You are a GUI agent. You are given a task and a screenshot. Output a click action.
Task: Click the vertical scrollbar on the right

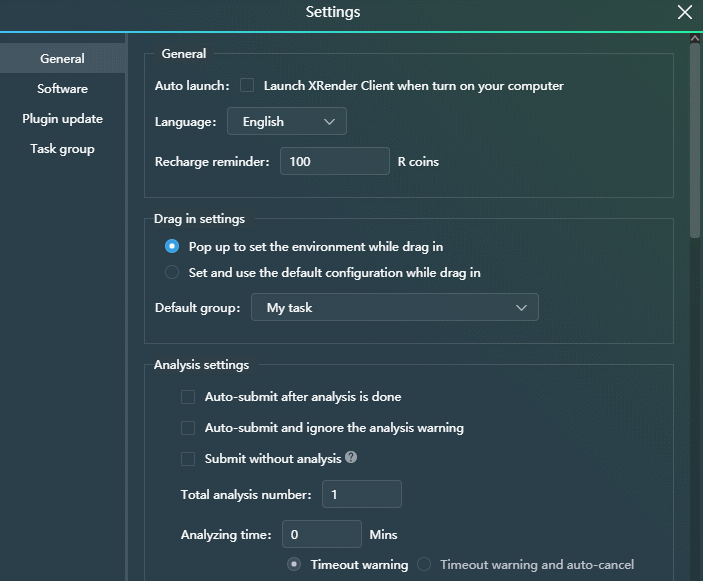(695, 140)
